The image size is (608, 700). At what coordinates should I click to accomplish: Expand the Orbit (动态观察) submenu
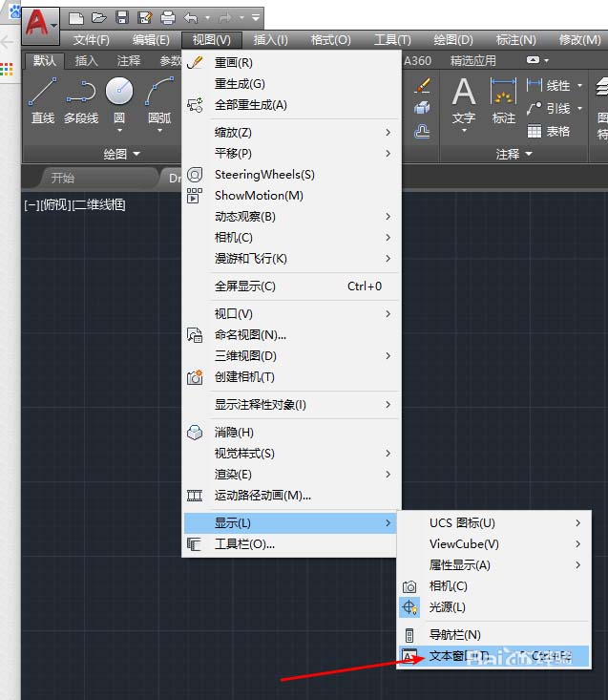pos(290,217)
